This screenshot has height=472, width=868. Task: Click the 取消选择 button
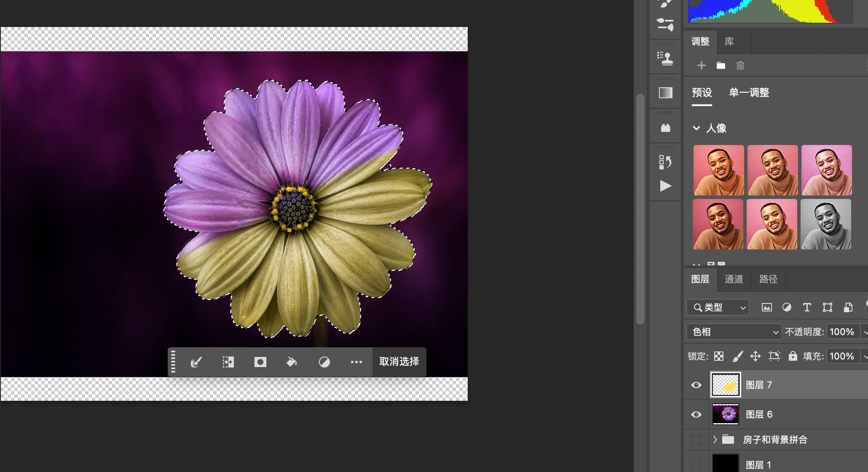click(x=399, y=362)
